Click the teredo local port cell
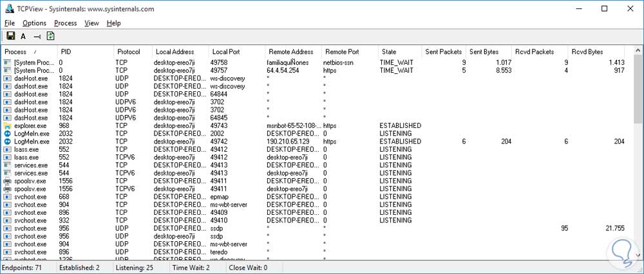The image size is (644, 274). click(218, 252)
